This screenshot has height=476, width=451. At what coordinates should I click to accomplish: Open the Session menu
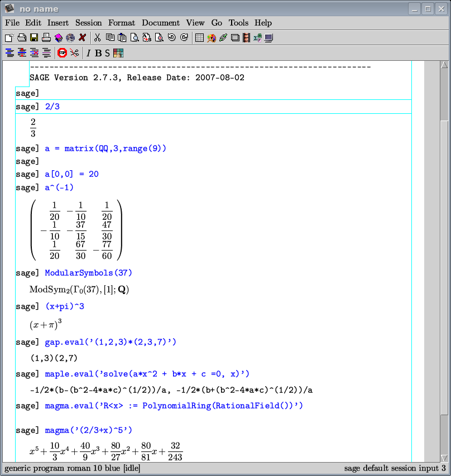point(88,23)
